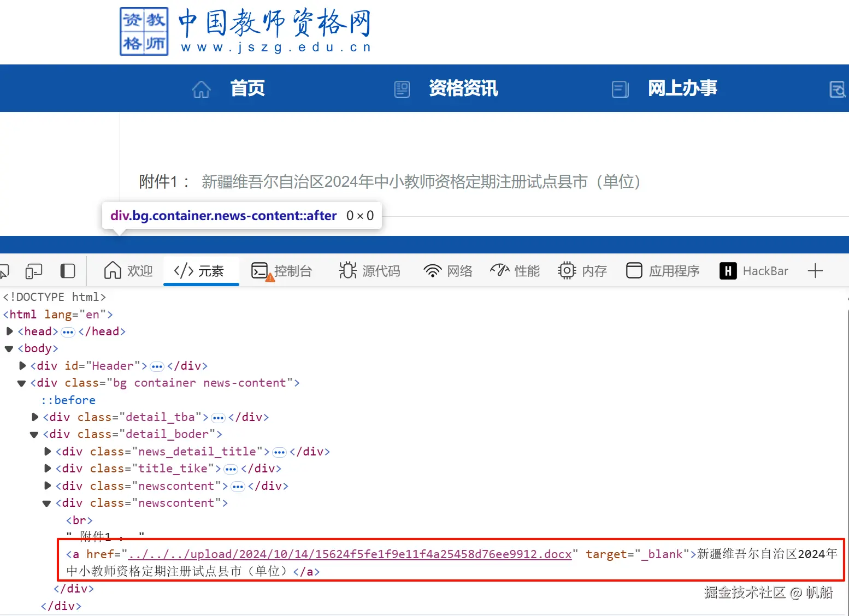
Task: Click the home icon on the 欢迎 tab
Action: [113, 270]
